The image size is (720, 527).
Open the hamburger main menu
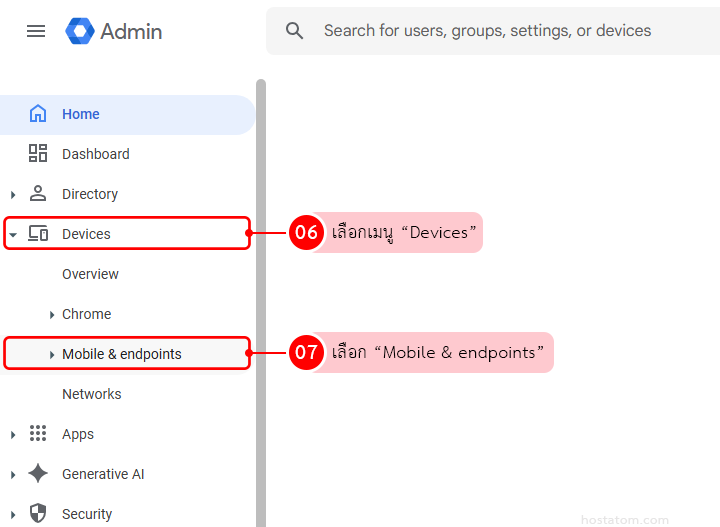click(x=36, y=31)
